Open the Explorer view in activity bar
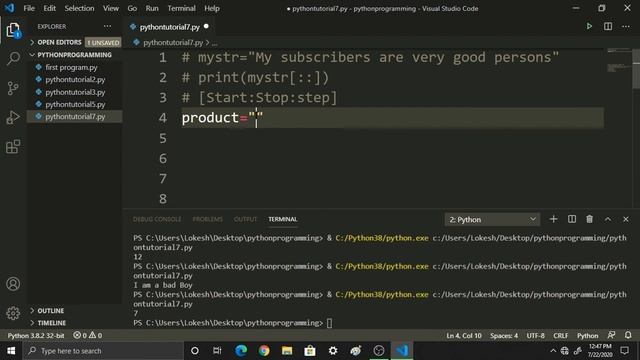The image size is (640, 360). click(13, 30)
